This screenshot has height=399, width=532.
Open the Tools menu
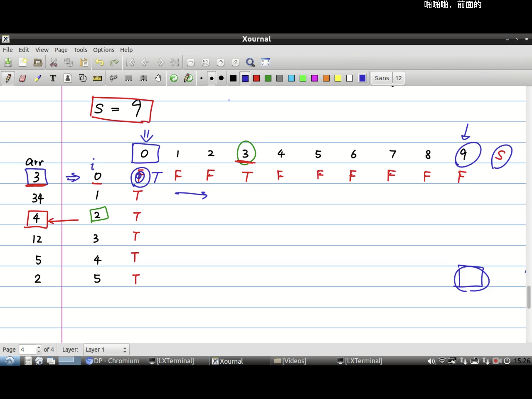(x=80, y=50)
